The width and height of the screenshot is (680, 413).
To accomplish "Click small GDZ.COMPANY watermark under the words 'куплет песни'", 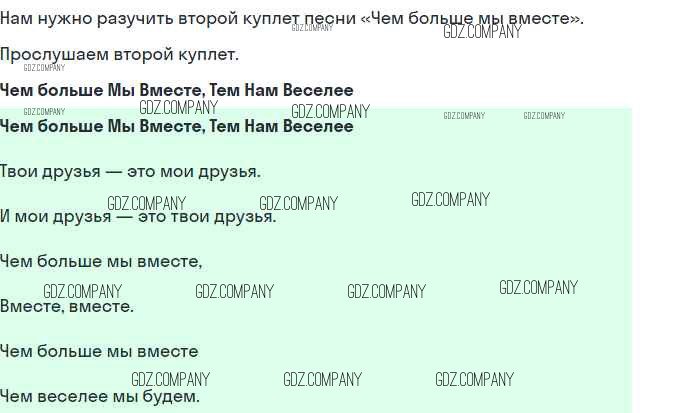I will pos(312,28).
